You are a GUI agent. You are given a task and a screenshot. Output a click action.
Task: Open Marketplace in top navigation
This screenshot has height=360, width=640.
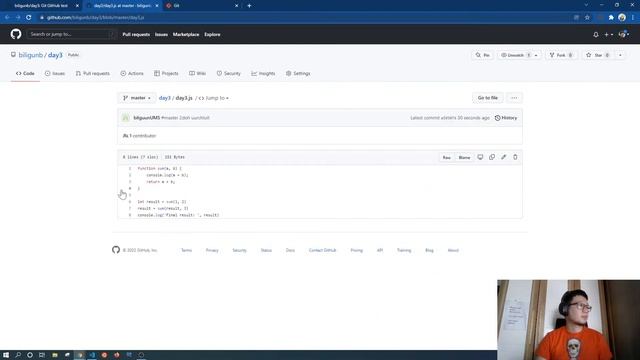(x=186, y=35)
